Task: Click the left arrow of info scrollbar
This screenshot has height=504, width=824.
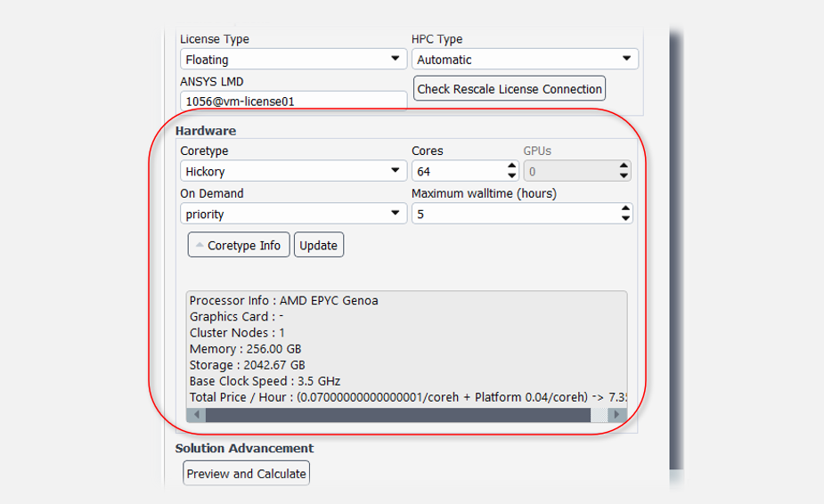Action: tap(197, 415)
